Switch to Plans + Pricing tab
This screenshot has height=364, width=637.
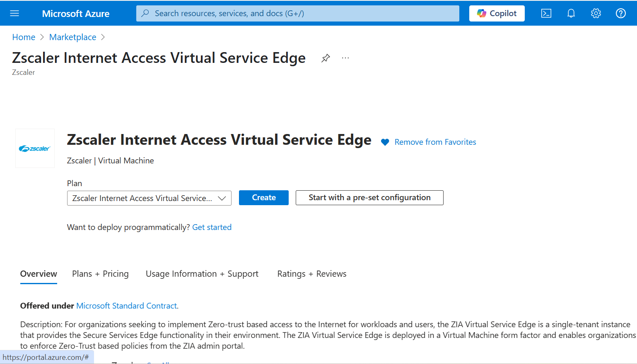pyautogui.click(x=100, y=274)
